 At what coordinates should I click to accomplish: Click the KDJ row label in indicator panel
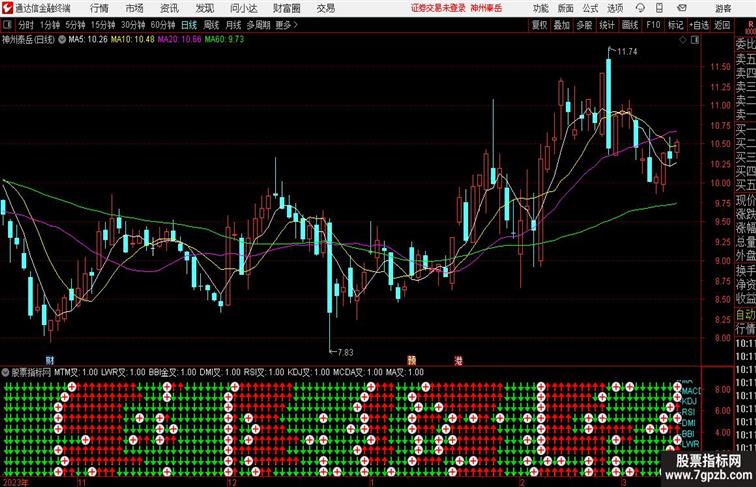[x=689, y=401]
